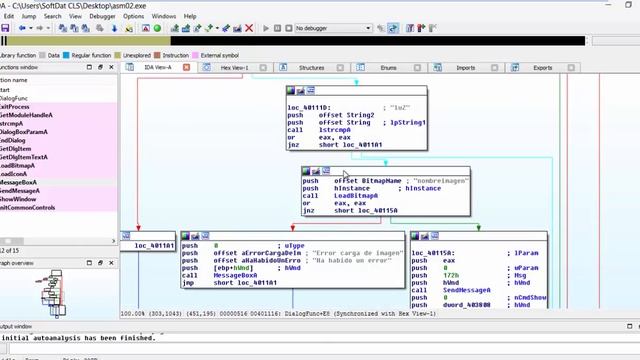The width and height of the screenshot is (640, 360).
Task: Open the Debugger menu
Action: (x=102, y=16)
